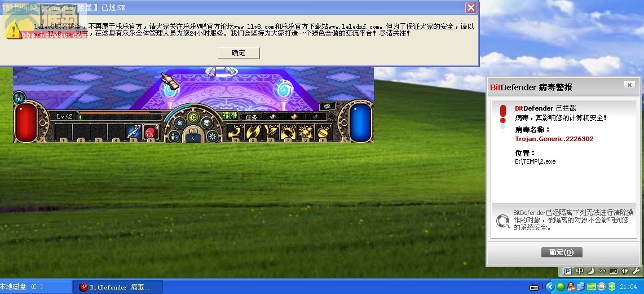Click the path E:\TEMP\2.exe
This screenshot has width=644, height=294.
(535, 161)
